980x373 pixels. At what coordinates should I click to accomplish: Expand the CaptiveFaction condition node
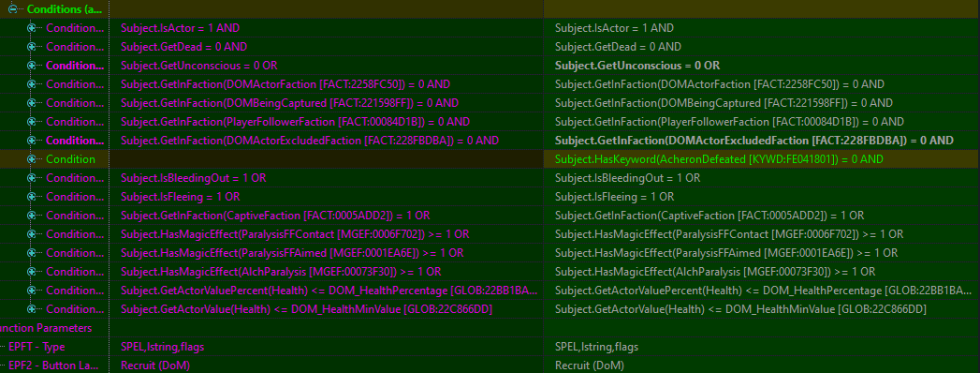31,216
